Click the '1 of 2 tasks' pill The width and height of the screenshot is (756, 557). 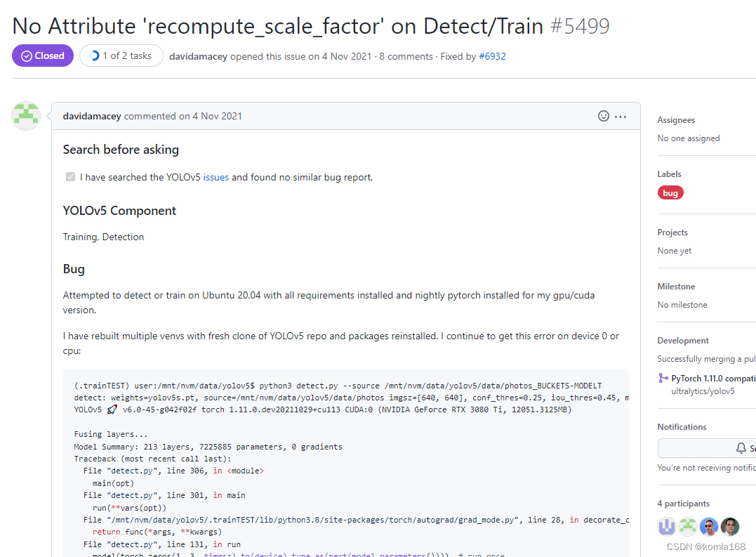pos(121,55)
